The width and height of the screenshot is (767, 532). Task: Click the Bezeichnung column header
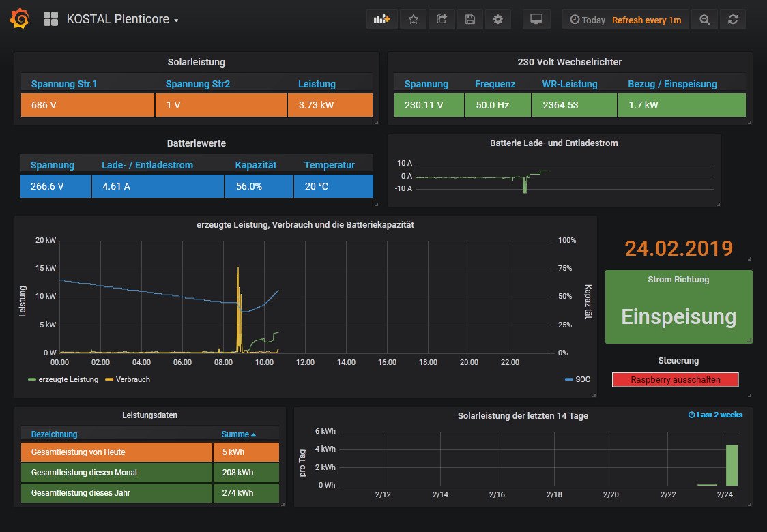[54, 434]
